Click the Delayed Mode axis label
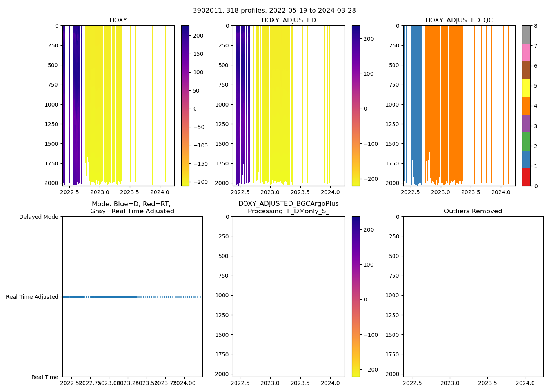 coord(38,217)
